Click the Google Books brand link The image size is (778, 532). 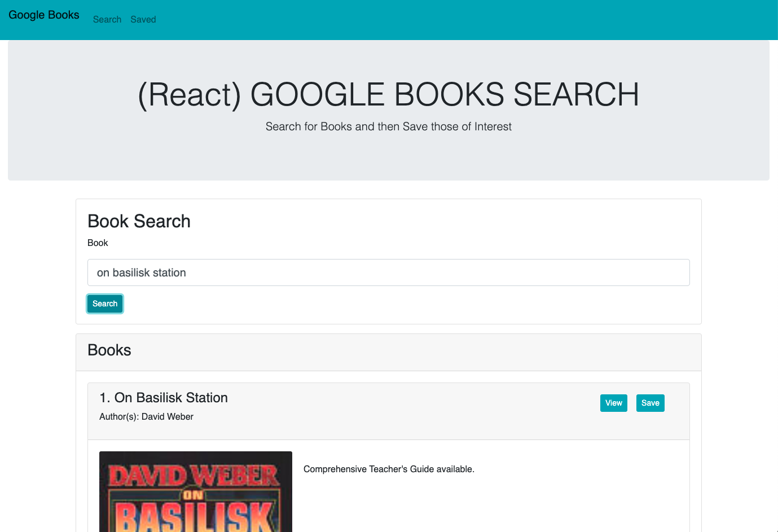44,15
